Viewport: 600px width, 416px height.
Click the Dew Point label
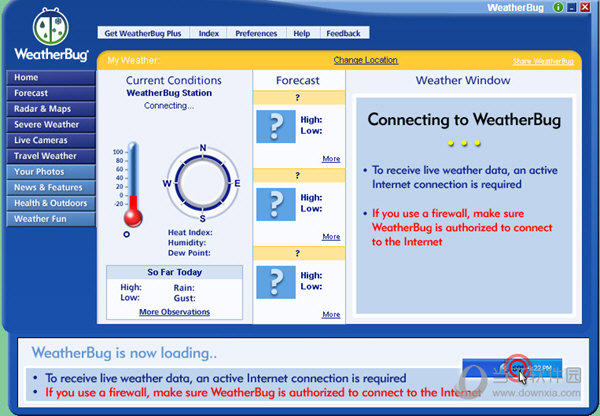coord(189,253)
